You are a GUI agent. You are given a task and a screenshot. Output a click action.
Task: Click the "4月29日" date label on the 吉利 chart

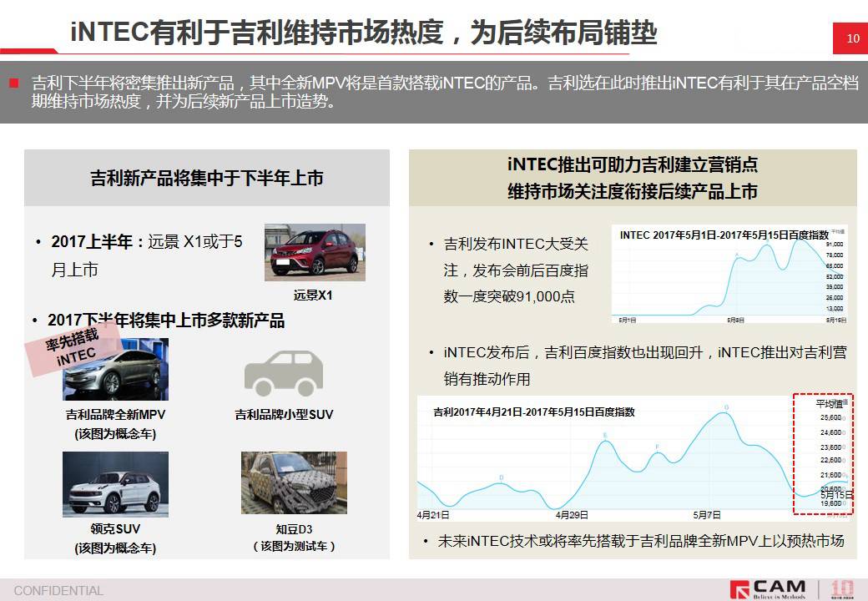tap(572, 515)
